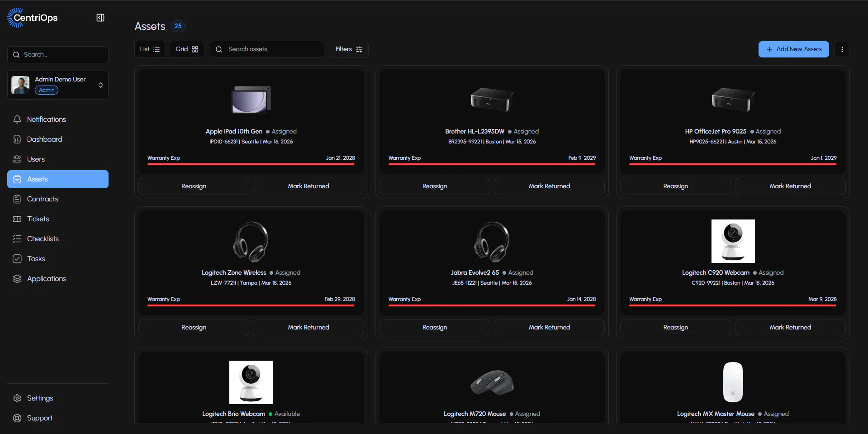The image size is (868, 434).
Task: Open the Users section
Action: [58, 159]
